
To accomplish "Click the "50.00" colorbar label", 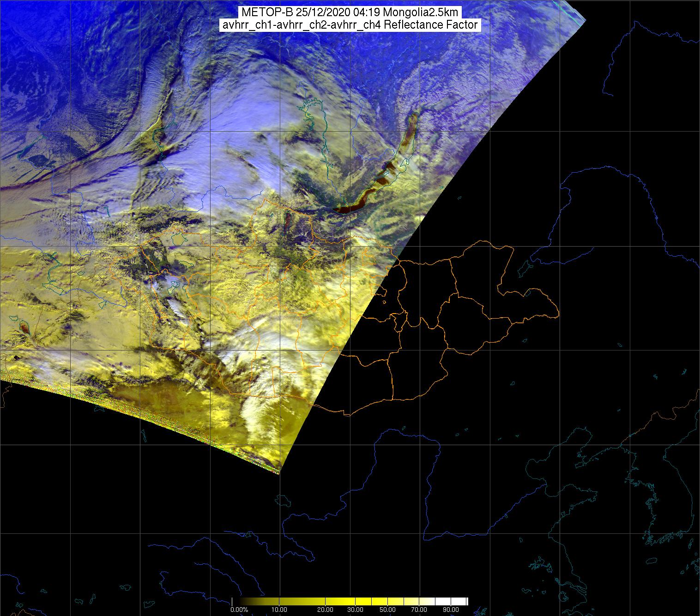I will pos(387,610).
